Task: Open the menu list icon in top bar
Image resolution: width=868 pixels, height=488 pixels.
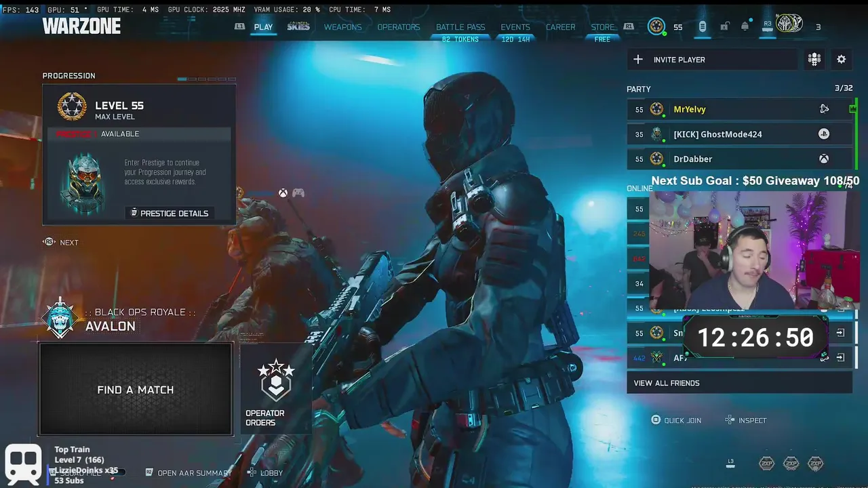Action: pos(703,26)
